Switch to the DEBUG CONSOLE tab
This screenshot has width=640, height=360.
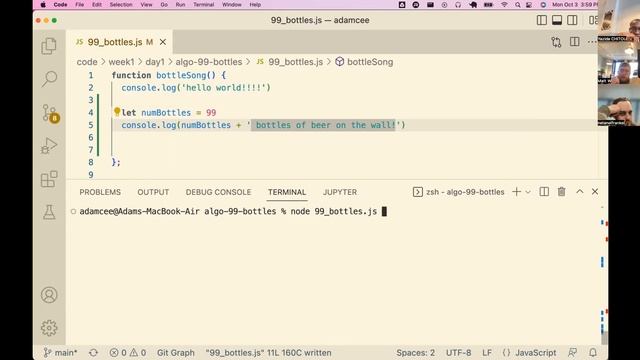coord(218,192)
